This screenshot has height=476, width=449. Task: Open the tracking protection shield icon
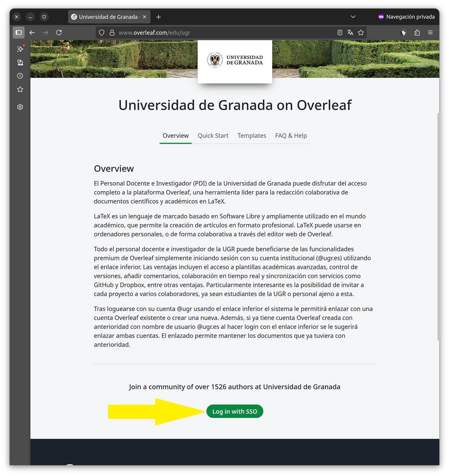101,32
